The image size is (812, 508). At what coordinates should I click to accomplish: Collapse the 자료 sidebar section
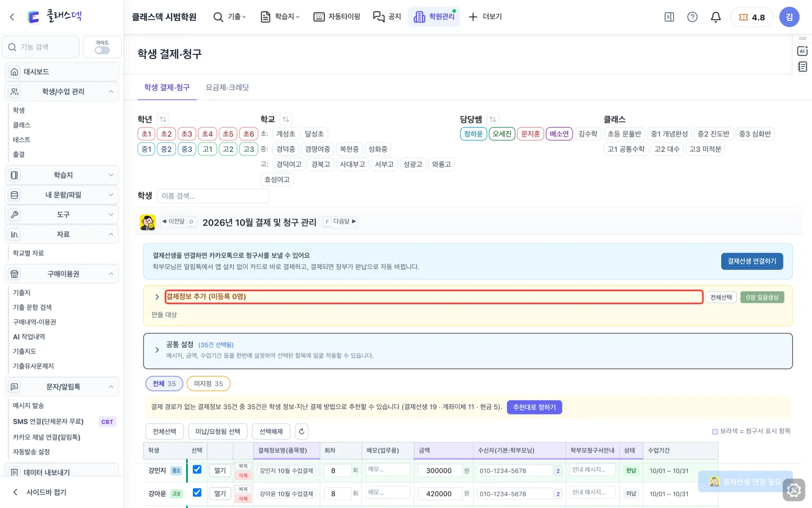(x=61, y=234)
